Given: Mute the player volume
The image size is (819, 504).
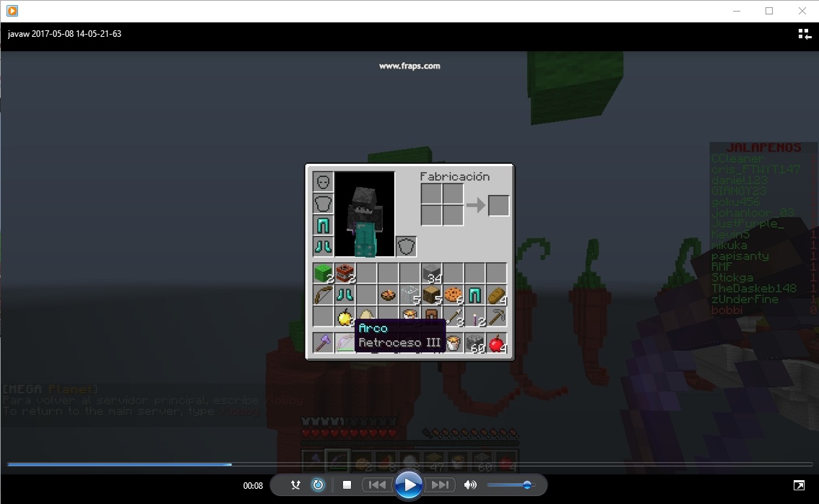Looking at the screenshot, I should [x=470, y=485].
